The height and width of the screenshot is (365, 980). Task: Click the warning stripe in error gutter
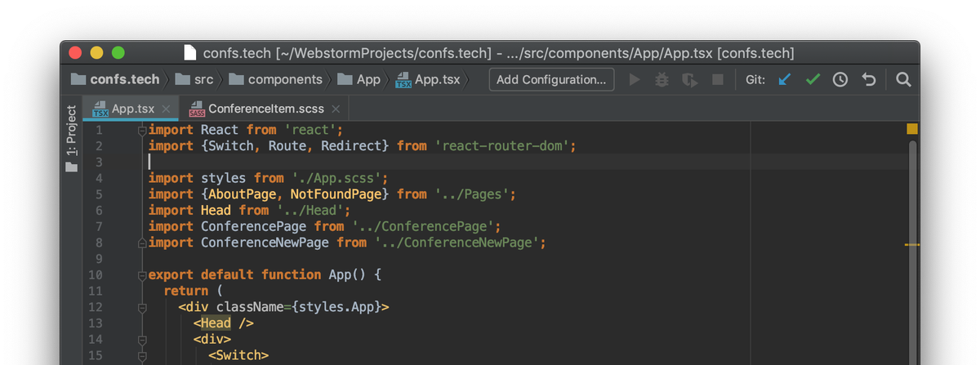[x=912, y=244]
